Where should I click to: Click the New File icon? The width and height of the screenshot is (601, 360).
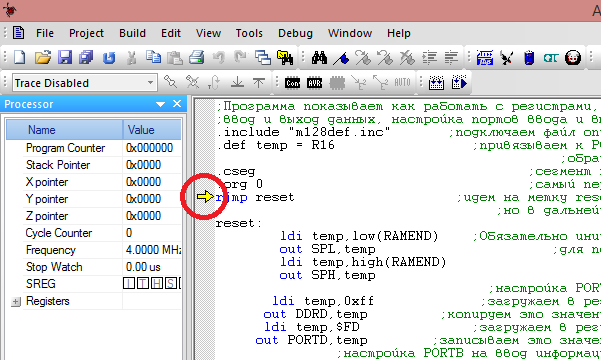[20, 58]
